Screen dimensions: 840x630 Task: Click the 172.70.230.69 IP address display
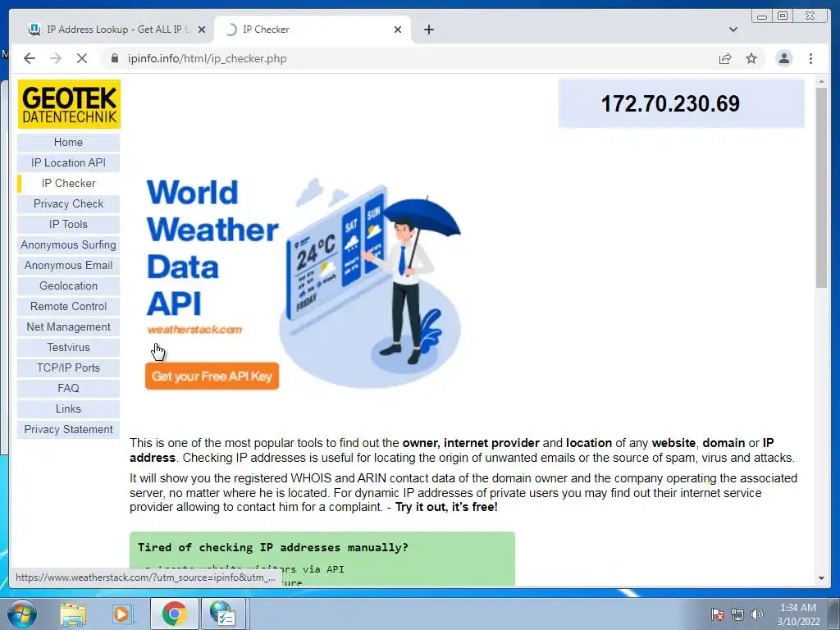tap(681, 103)
